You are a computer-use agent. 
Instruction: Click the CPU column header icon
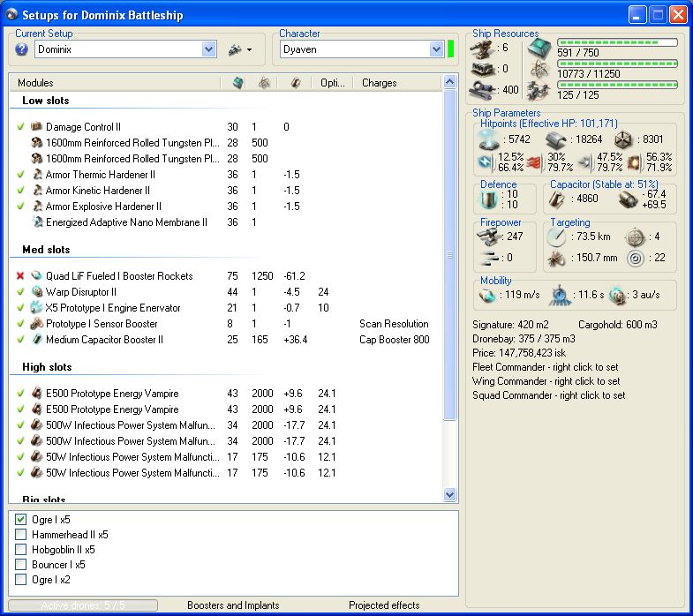point(237,83)
